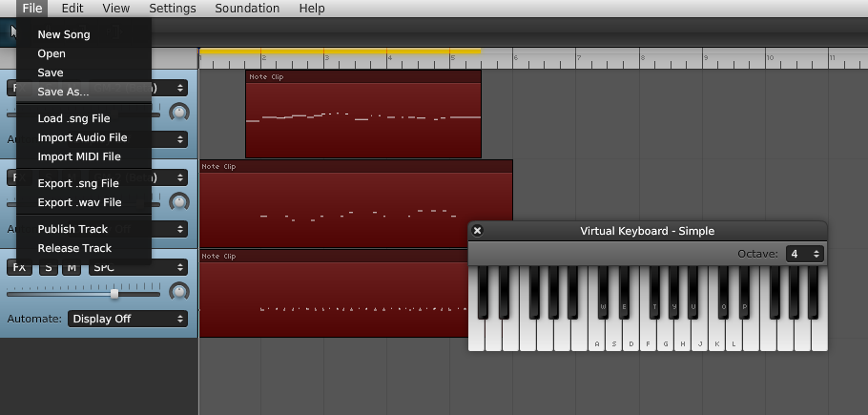Select Import Audio File
Image resolution: width=868 pixels, height=415 pixels.
pos(84,137)
